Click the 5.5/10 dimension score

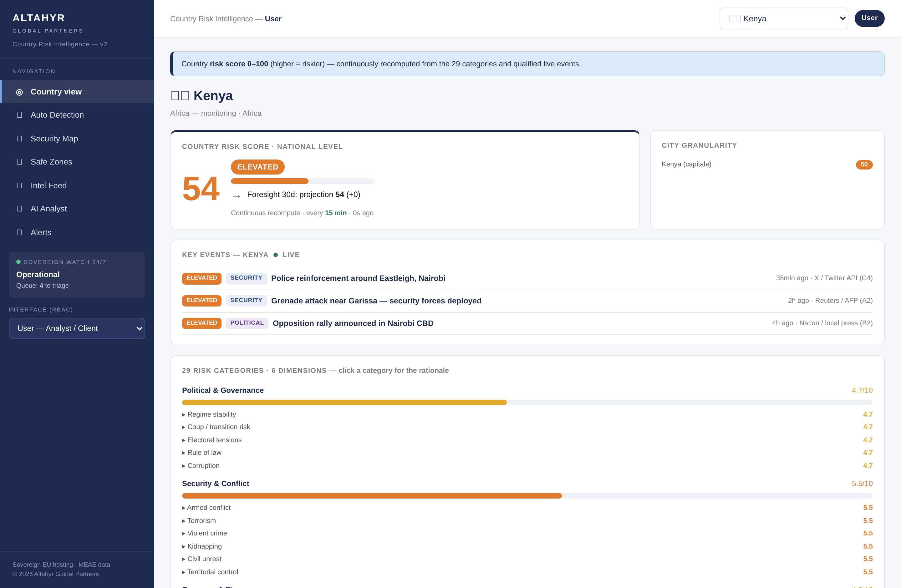coord(862,484)
